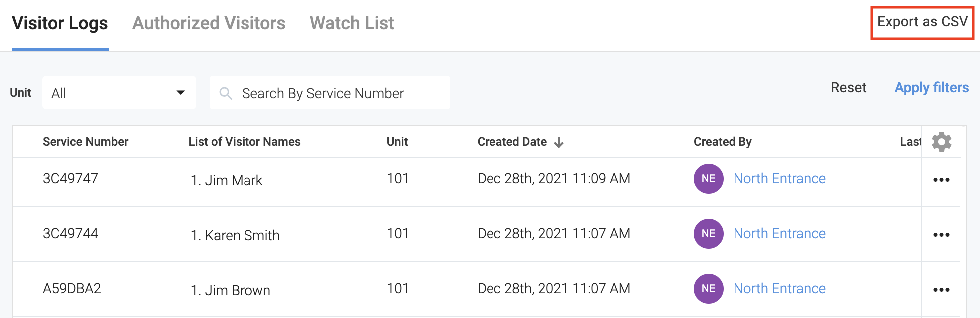The image size is (980, 318).
Task: Click NE avatar in Jim Brown row
Action: tap(708, 289)
